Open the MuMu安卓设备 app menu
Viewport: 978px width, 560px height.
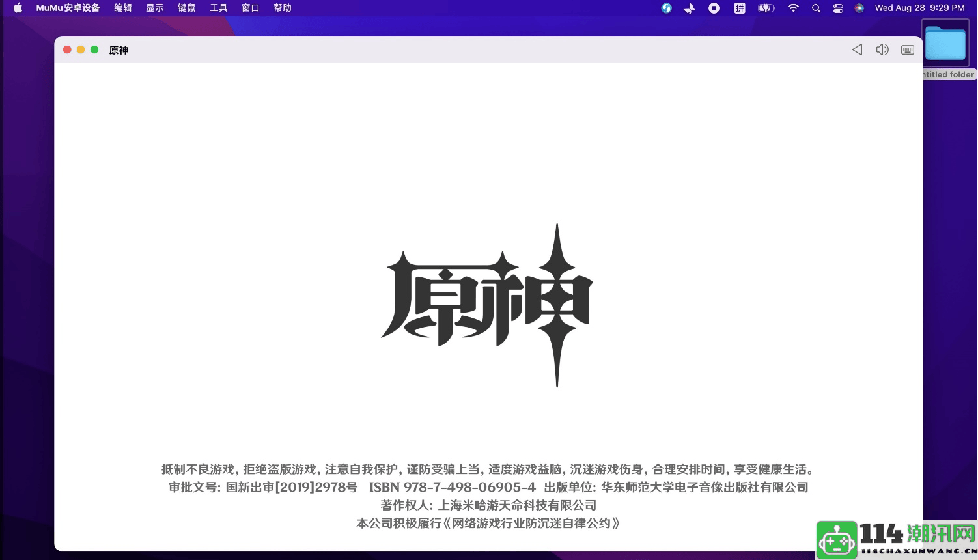68,8
